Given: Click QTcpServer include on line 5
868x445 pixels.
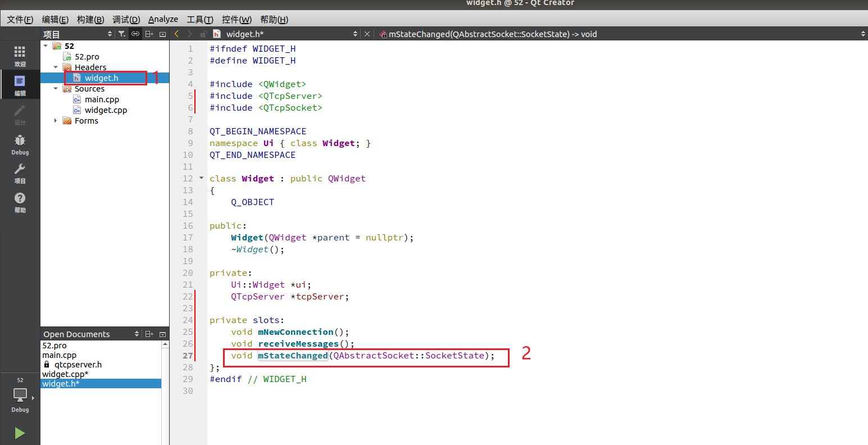Looking at the screenshot, I should 290,96.
